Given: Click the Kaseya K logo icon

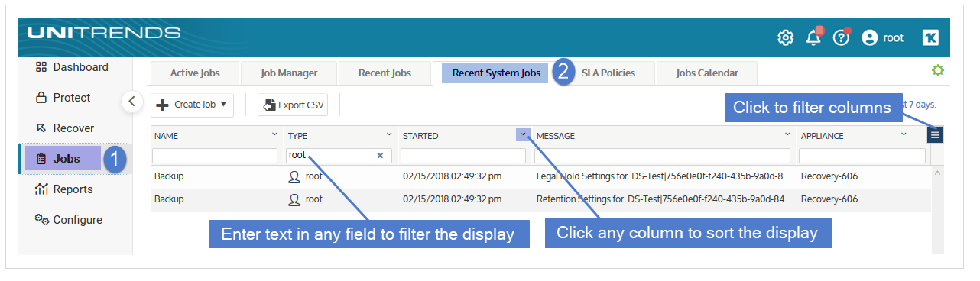Looking at the screenshot, I should point(930,37).
